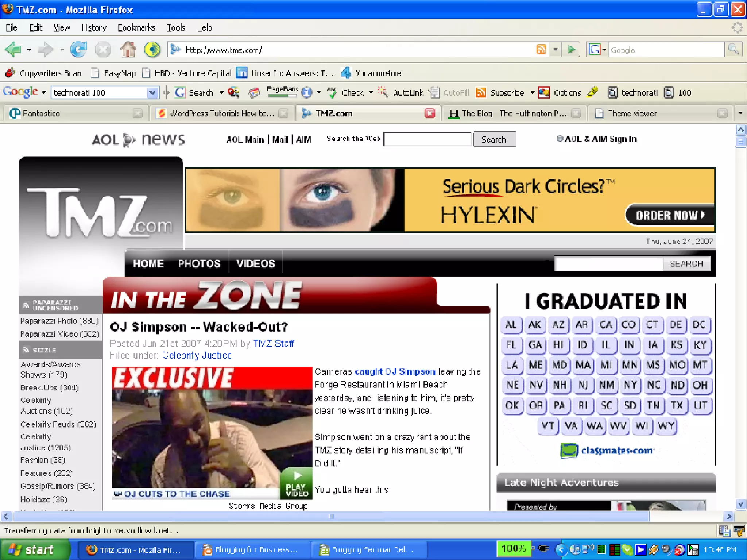The image size is (747, 560).
Task: Click the green Go arrow button
Action: coord(572,50)
